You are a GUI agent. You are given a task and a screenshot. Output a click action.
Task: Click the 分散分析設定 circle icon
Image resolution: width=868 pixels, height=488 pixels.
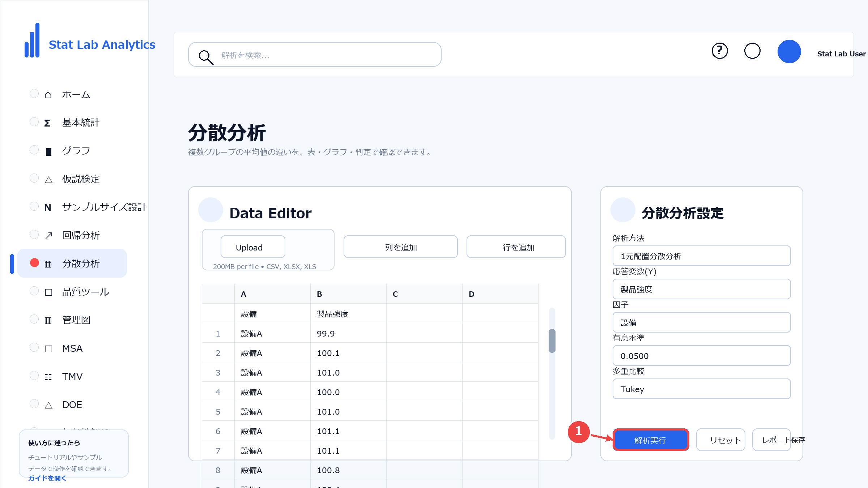pos(623,210)
